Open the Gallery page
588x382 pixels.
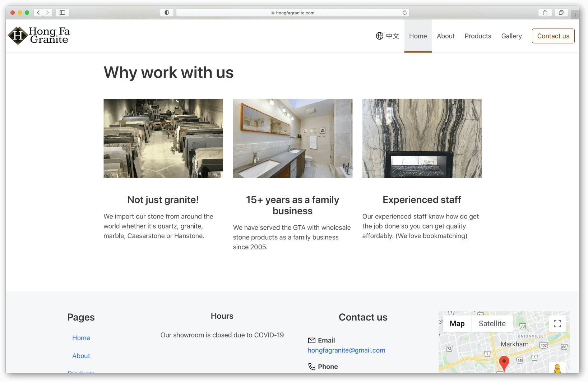tap(511, 36)
